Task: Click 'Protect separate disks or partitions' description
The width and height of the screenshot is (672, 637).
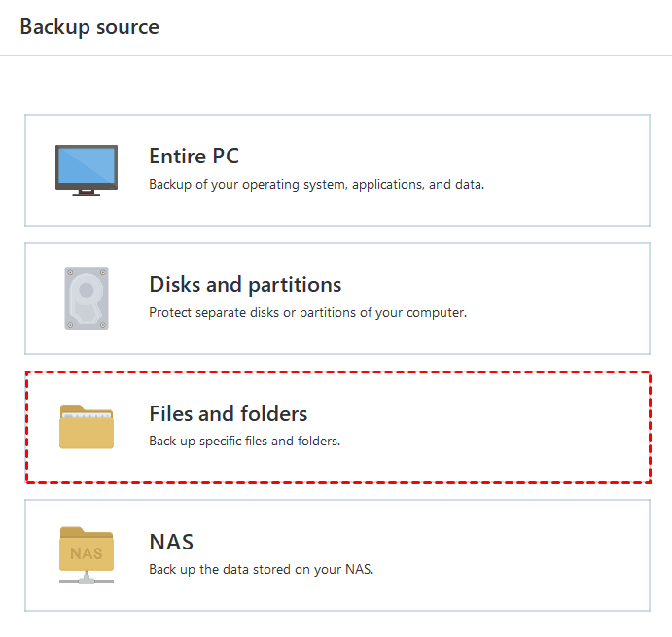Action: pyautogui.click(x=307, y=313)
